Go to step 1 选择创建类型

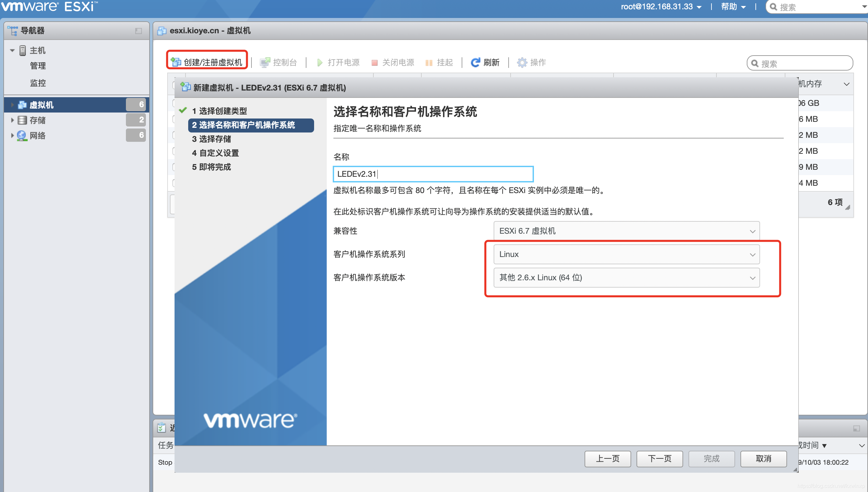(x=219, y=111)
